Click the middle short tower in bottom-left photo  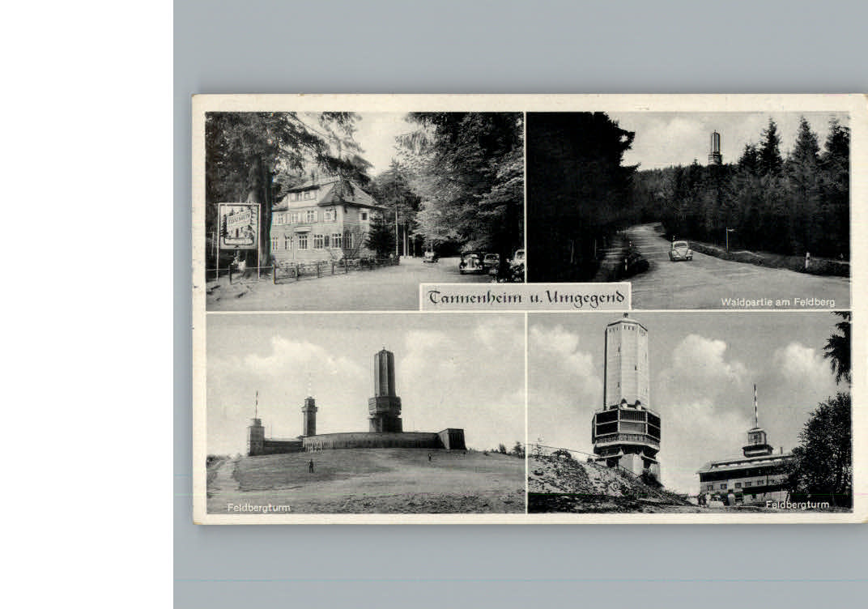pos(309,417)
